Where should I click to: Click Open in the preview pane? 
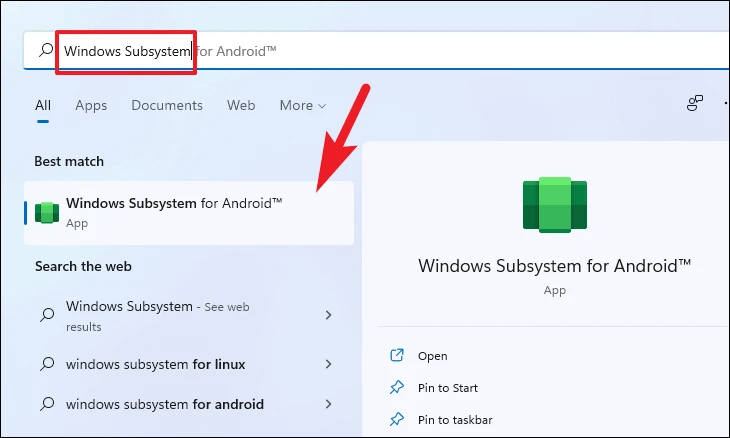click(x=433, y=356)
